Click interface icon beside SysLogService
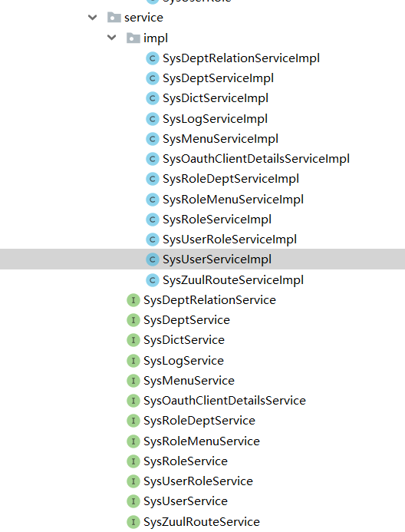 point(133,361)
